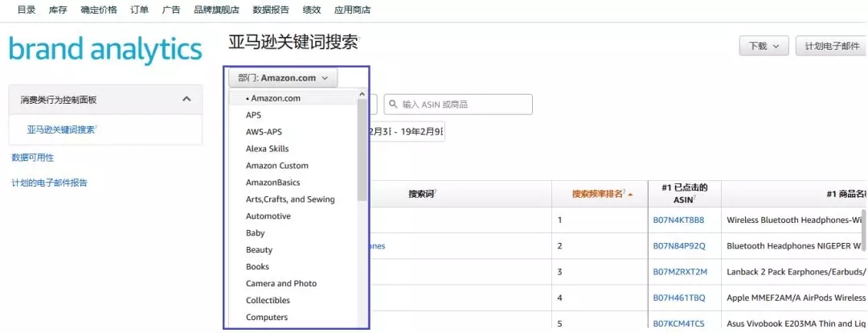Viewport: 868px width, 333px height.
Task: Open the 库存 menu
Action: [x=58, y=10]
